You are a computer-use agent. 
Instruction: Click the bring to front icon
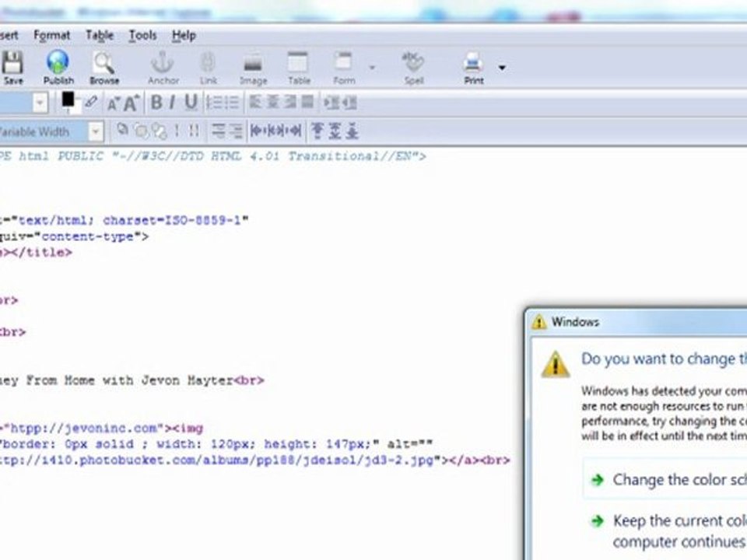click(x=141, y=131)
